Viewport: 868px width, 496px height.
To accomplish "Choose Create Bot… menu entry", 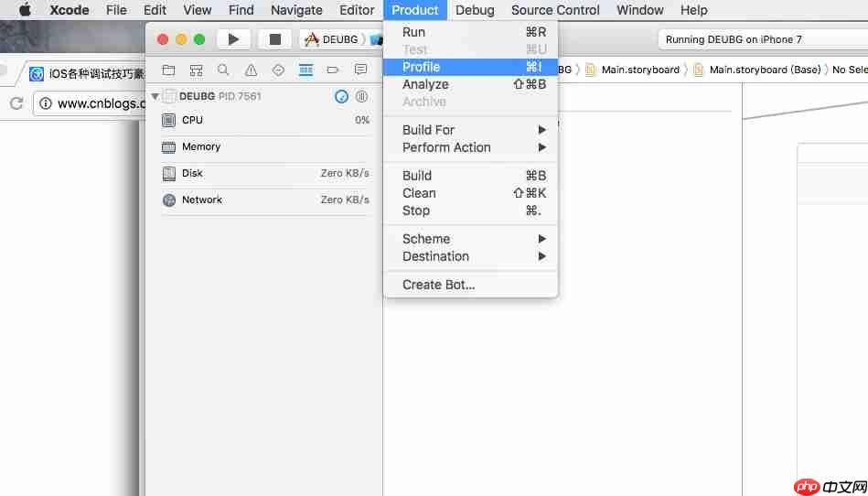I will (470, 286).
